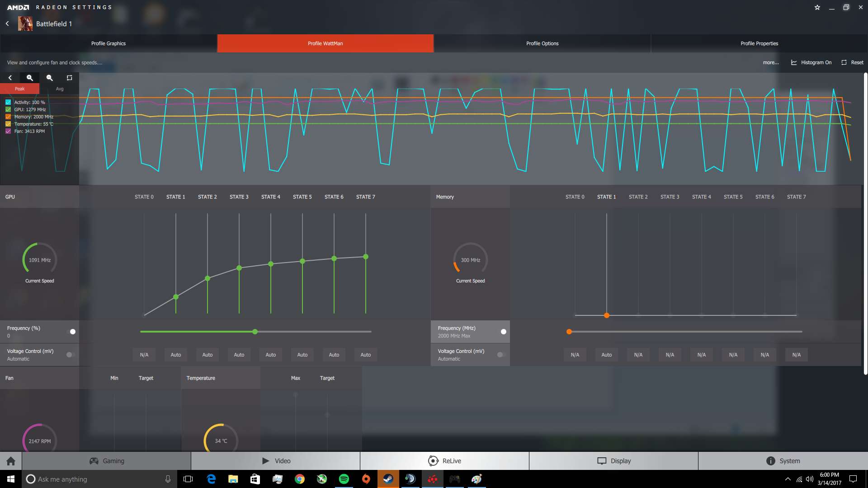Select memory State 1 orange point
Screen dimensions: 868x488
point(607,315)
